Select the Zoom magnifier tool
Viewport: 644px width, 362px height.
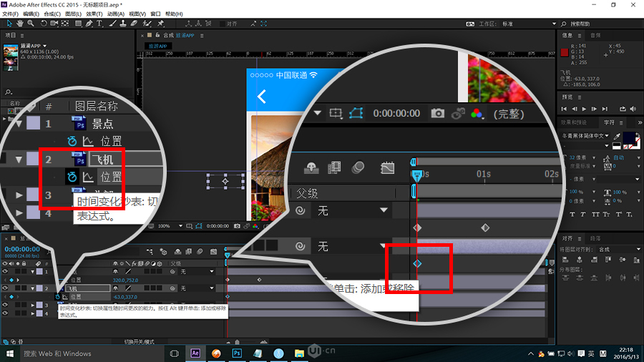[30, 24]
